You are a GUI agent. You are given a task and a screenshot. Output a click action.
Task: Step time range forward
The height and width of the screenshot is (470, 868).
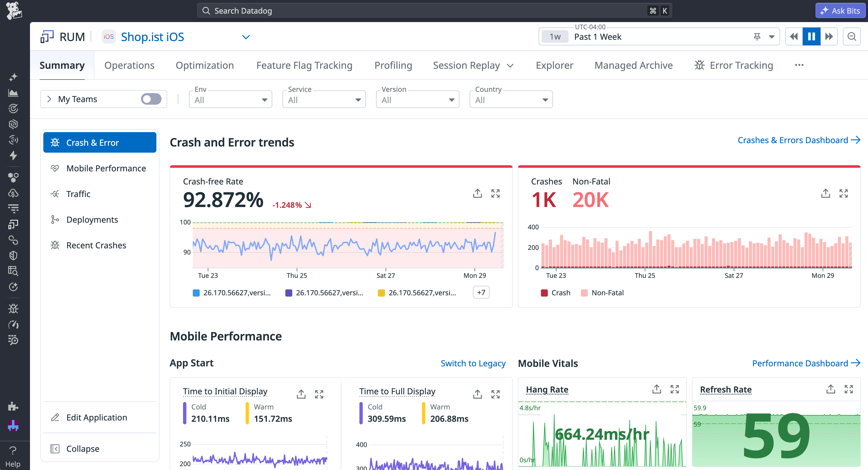[829, 36]
